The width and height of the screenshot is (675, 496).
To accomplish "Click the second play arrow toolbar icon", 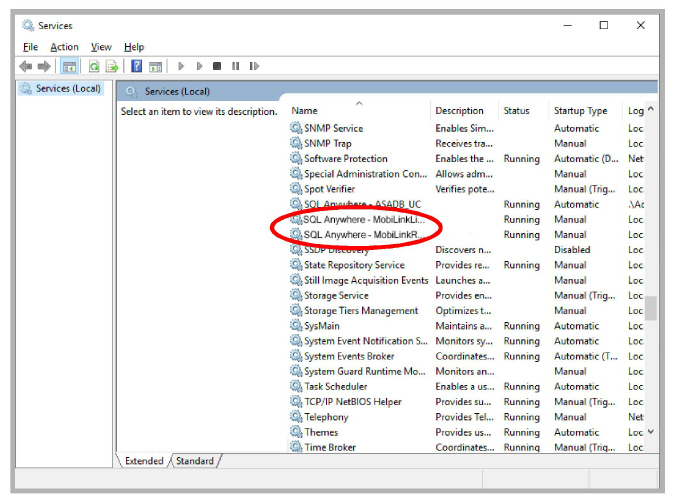I will point(199,66).
